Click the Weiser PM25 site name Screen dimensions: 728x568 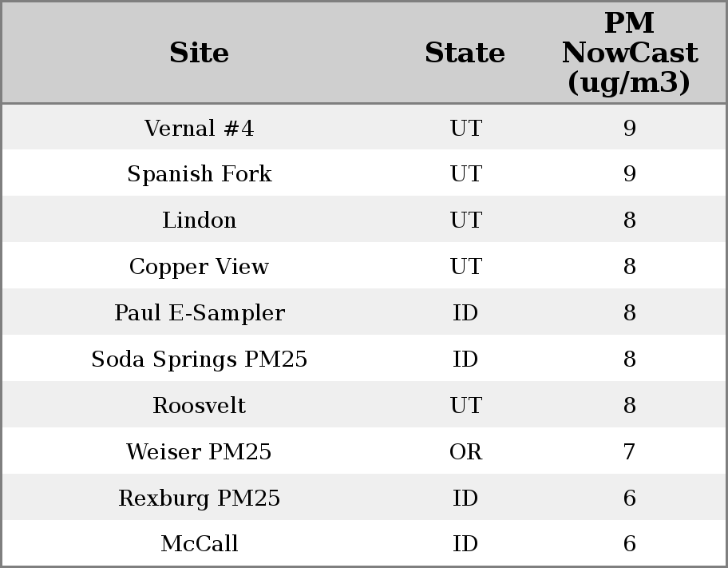point(199,452)
